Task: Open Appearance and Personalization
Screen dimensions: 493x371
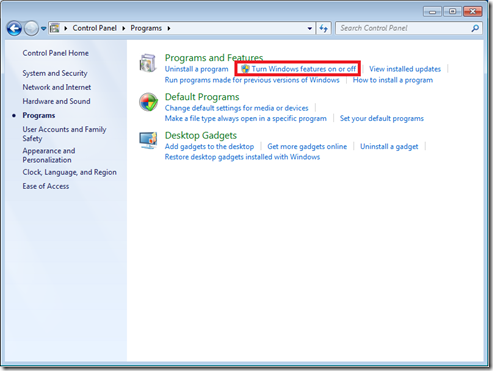Action: [x=49, y=155]
